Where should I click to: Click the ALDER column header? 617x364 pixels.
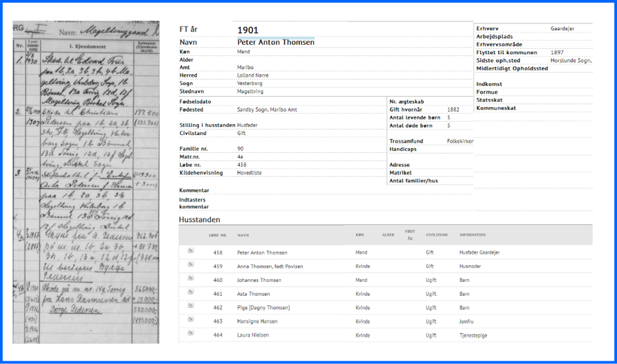[388, 235]
